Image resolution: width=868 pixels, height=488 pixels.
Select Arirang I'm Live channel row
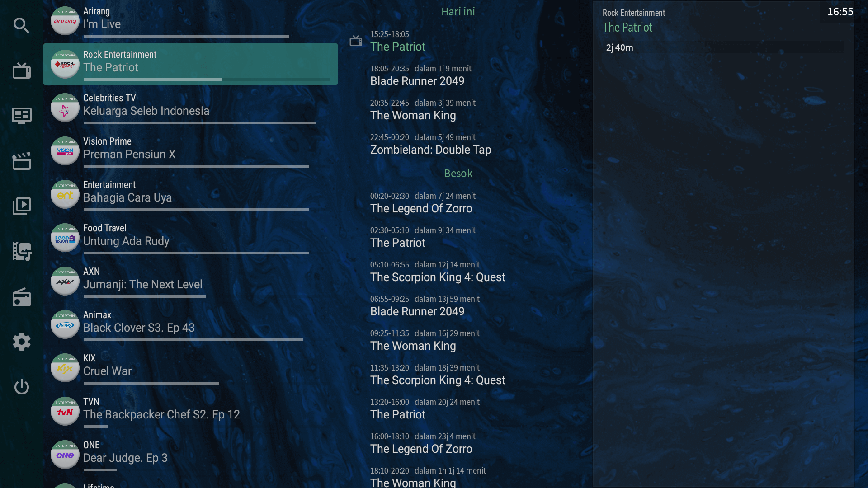(190, 21)
